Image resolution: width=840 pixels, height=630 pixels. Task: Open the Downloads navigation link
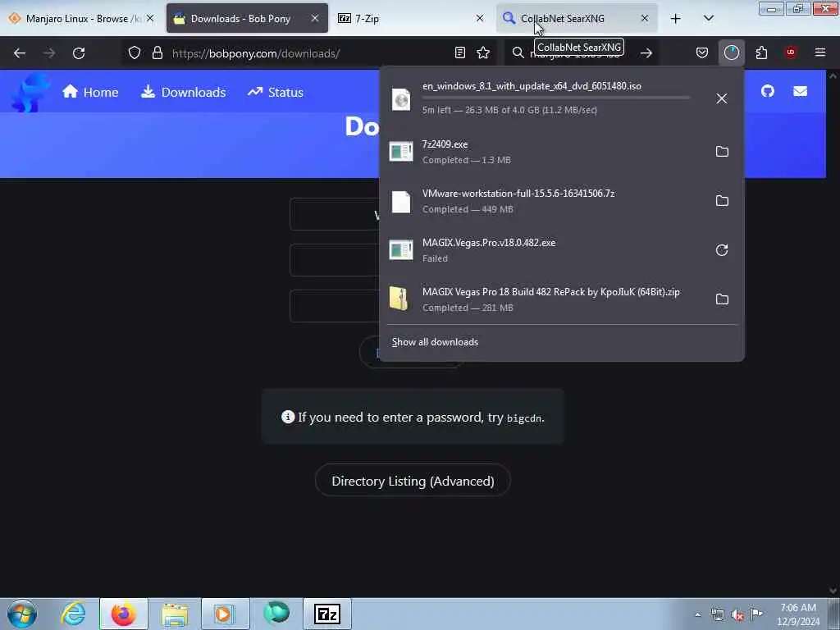tap(183, 92)
